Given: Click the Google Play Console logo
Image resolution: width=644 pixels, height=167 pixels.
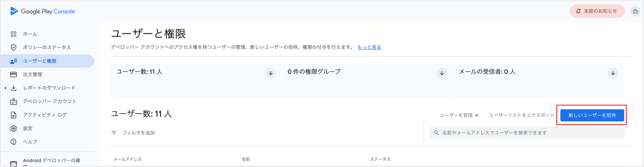Looking at the screenshot, I should pyautogui.click(x=43, y=11).
